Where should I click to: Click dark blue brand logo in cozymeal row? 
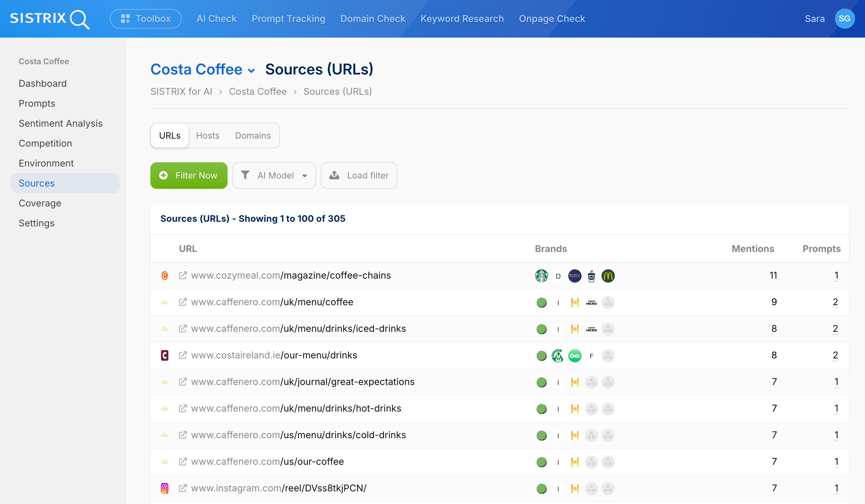[x=575, y=276]
